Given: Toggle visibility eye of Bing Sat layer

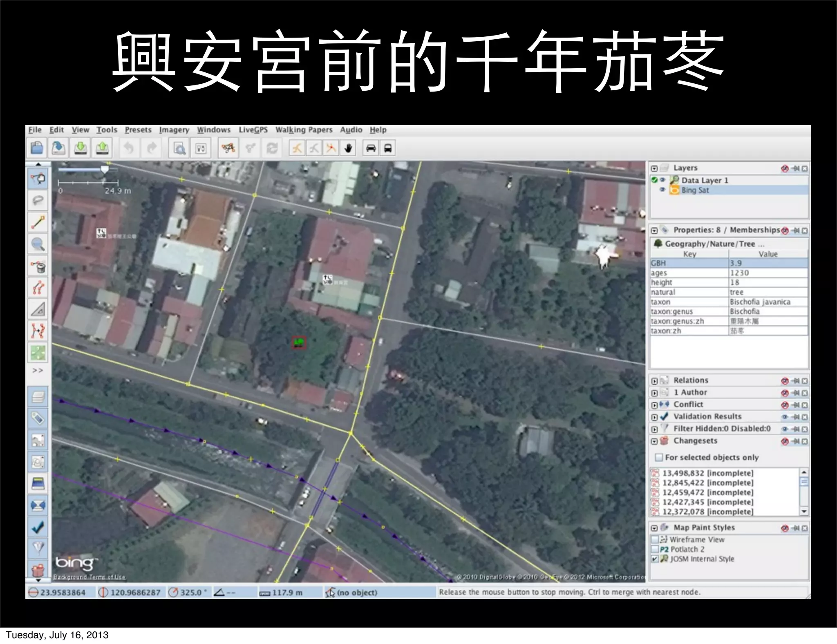Looking at the screenshot, I should pyautogui.click(x=662, y=190).
